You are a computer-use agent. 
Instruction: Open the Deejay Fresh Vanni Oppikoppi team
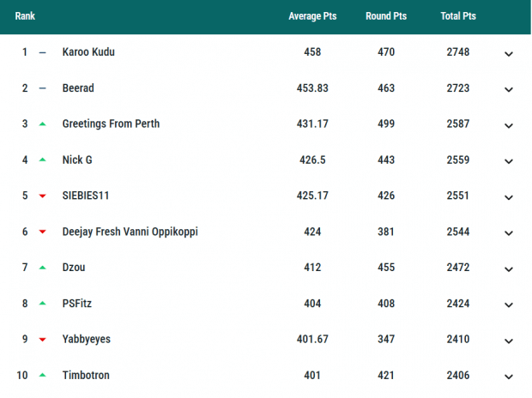click(x=130, y=232)
